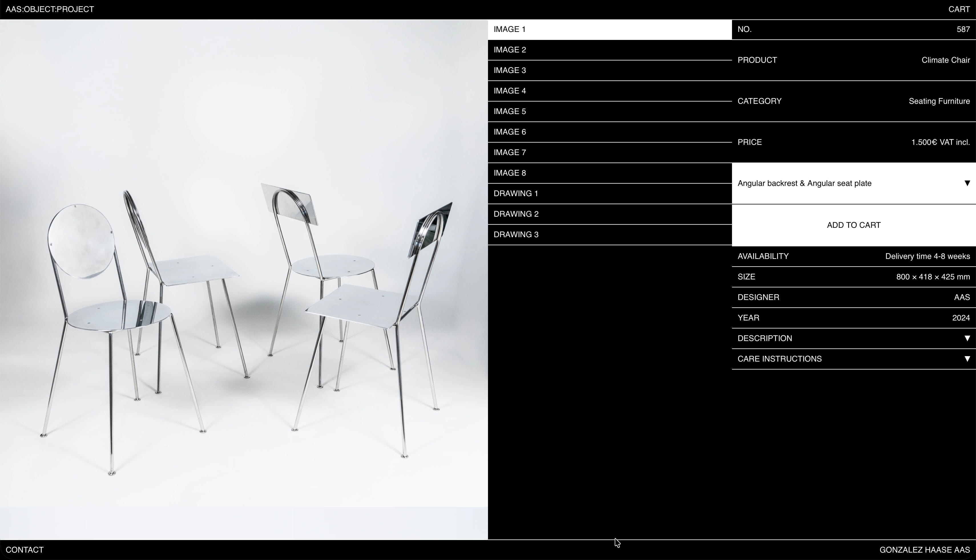This screenshot has width=976, height=560.
Task: Open the backrest and seat plate dropdown
Action: coord(804,183)
